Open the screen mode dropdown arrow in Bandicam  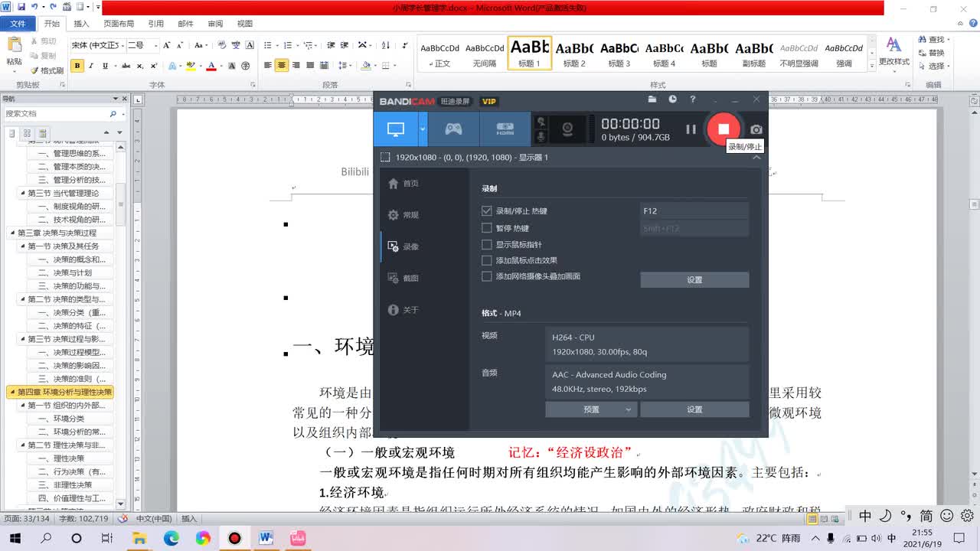point(423,129)
